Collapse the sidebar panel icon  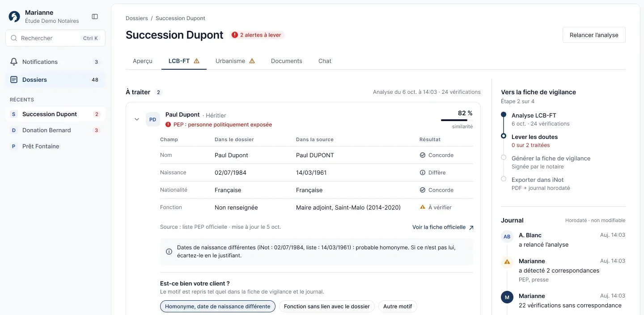(95, 17)
